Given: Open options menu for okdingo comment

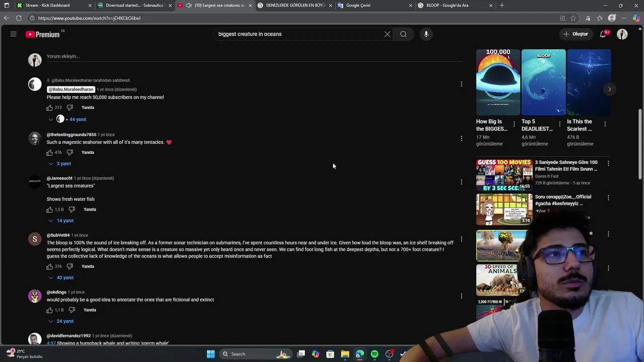Looking at the screenshot, I should [x=461, y=296].
